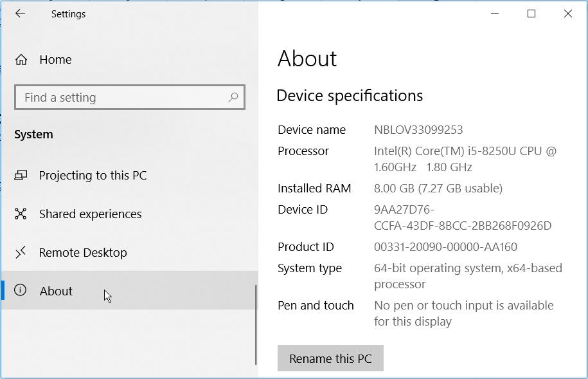Click the Home house icon

tap(21, 60)
